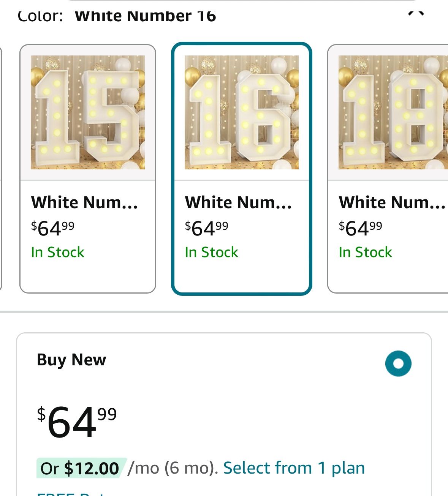Select the number 15 marquee image
The width and height of the screenshot is (448, 496).
click(x=88, y=112)
